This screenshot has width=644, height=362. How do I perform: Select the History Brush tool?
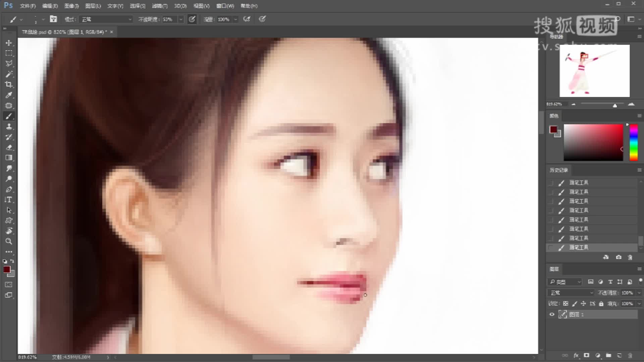tap(9, 137)
